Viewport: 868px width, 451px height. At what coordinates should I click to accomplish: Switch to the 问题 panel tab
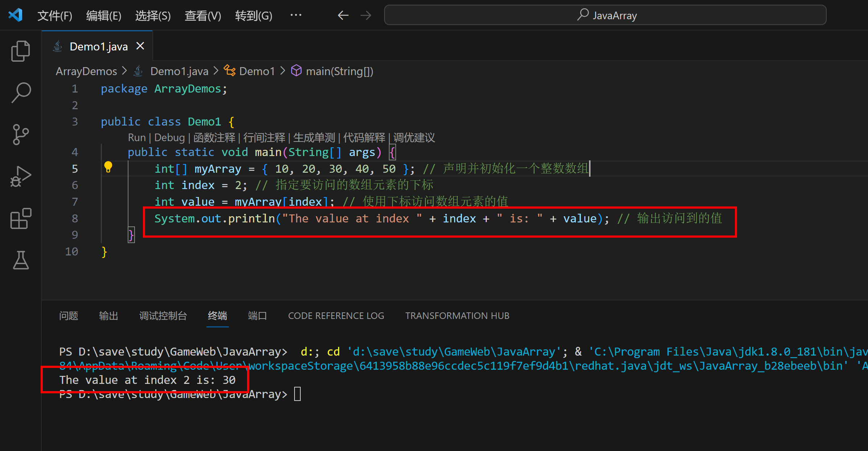point(69,316)
